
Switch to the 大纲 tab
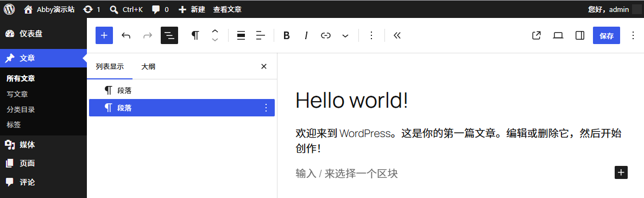pos(148,66)
